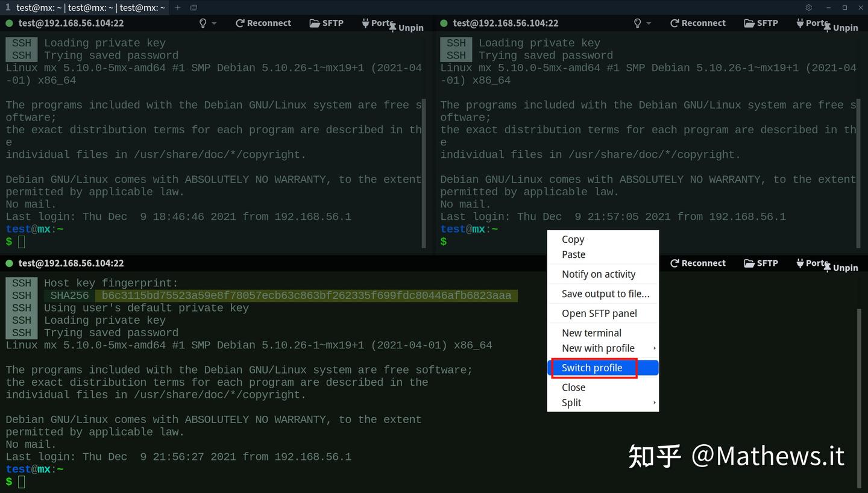The height and width of the screenshot is (493, 868).
Task: Select Switch profile from the context menu
Action: click(593, 368)
